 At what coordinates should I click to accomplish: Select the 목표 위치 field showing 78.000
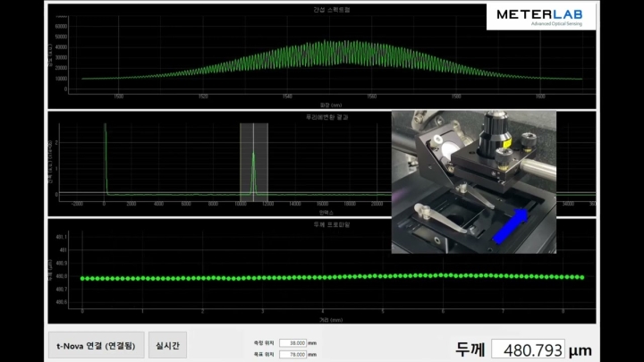pyautogui.click(x=292, y=354)
